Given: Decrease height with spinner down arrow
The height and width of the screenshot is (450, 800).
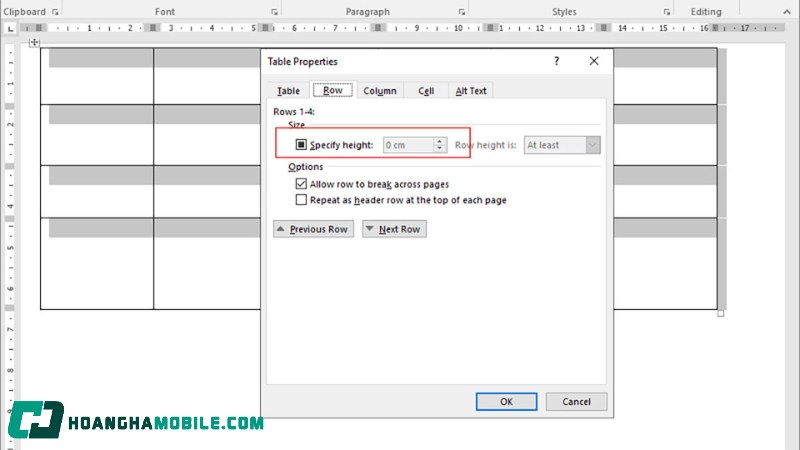Looking at the screenshot, I should click(x=439, y=149).
